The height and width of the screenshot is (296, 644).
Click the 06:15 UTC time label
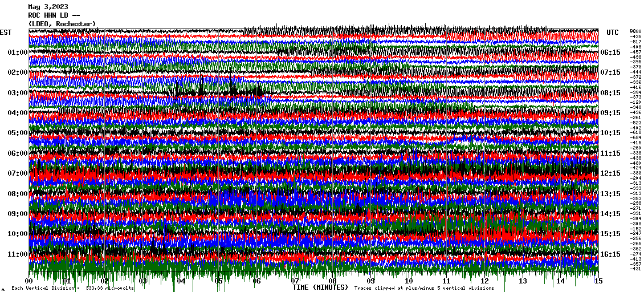point(610,52)
